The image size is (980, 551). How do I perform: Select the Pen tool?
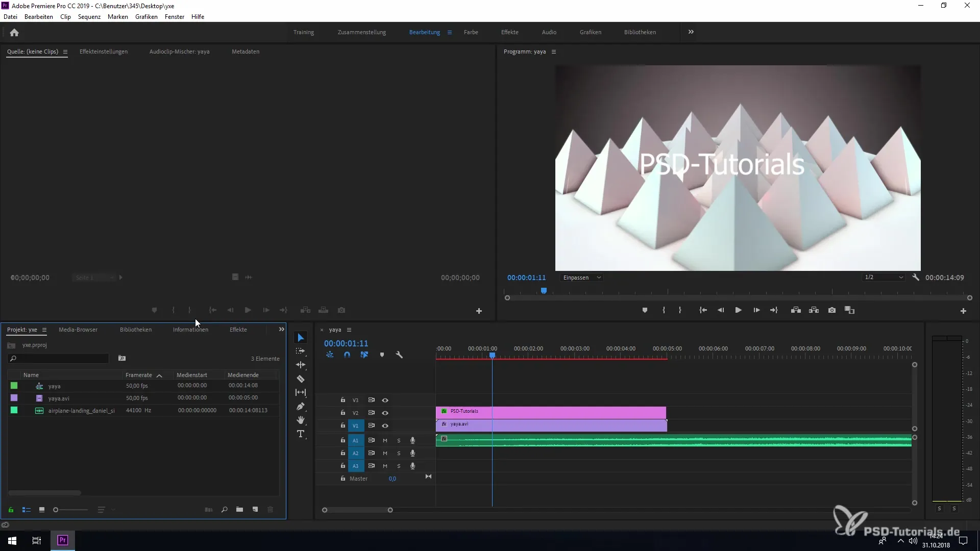301,407
